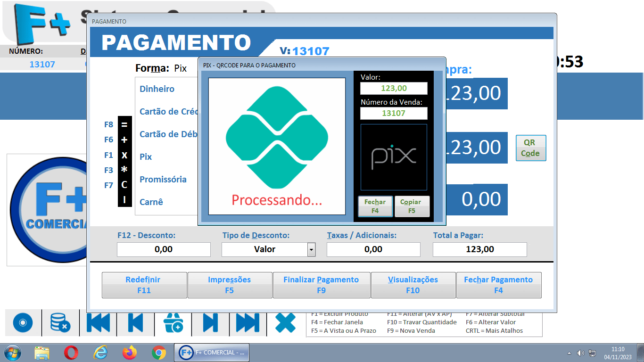Image resolution: width=644 pixels, height=362 pixels.
Task: Click Visualizações F10 button
Action: pyautogui.click(x=413, y=285)
